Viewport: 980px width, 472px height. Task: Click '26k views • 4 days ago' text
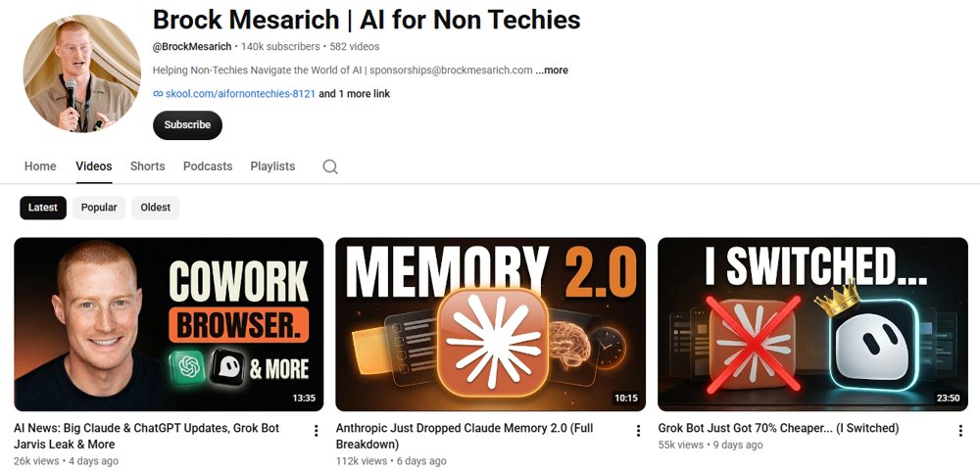(x=67, y=461)
